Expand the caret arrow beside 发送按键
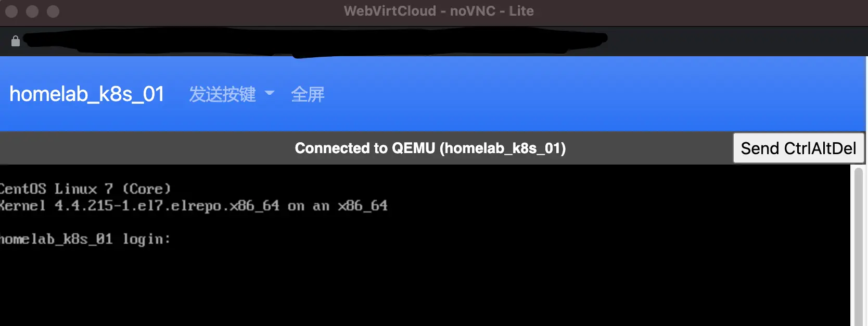Screen dimensions: 868x326 point(270,94)
